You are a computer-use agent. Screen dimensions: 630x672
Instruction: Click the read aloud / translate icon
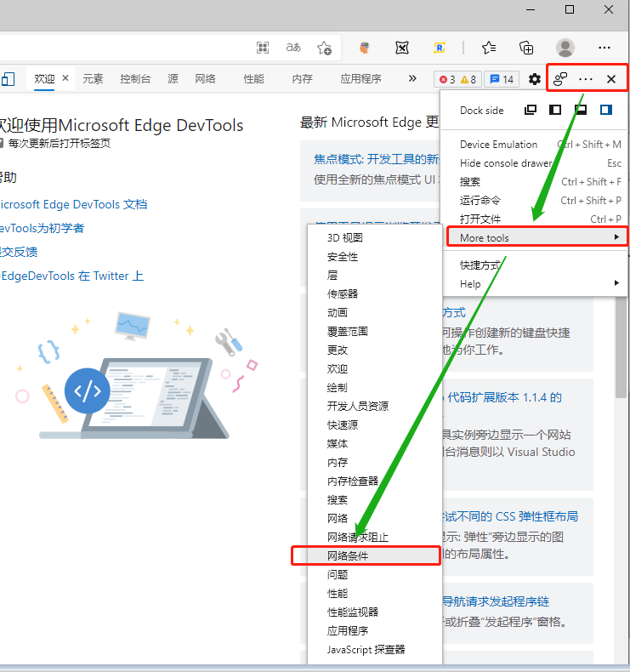click(293, 48)
